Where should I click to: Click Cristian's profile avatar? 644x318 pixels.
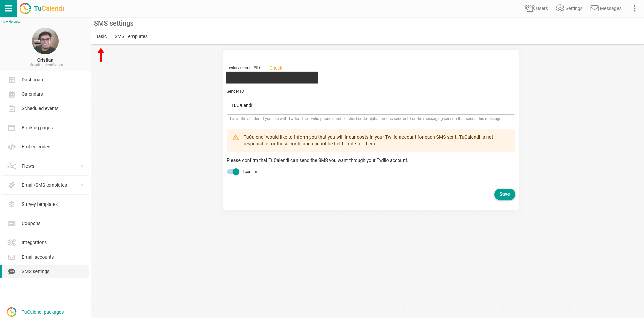45,41
